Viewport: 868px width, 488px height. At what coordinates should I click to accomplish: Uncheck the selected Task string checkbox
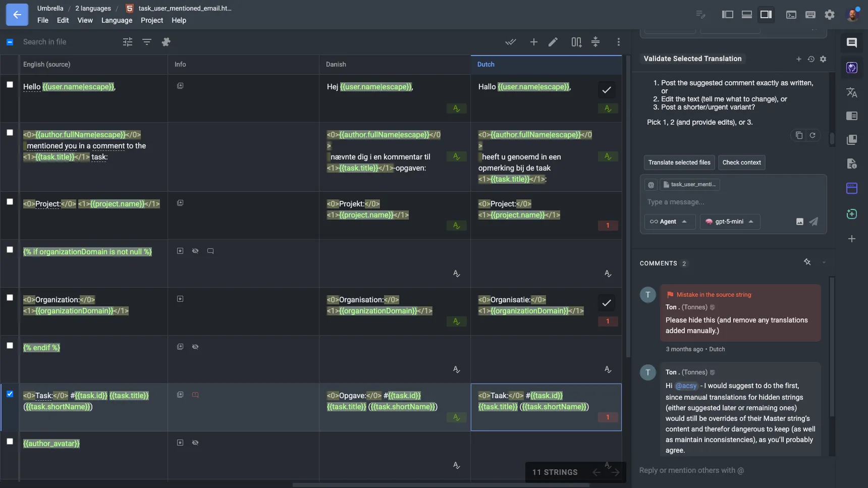tap(10, 394)
